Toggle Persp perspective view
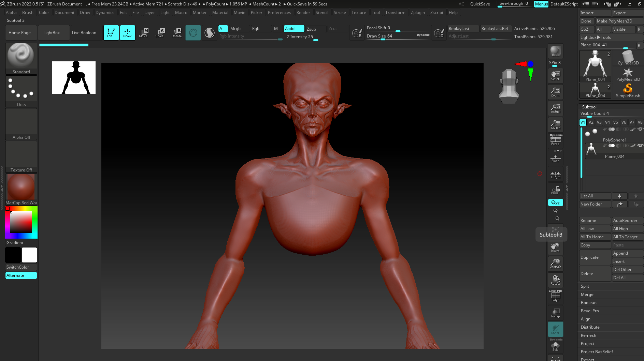The height and width of the screenshot is (361, 644). point(555,140)
